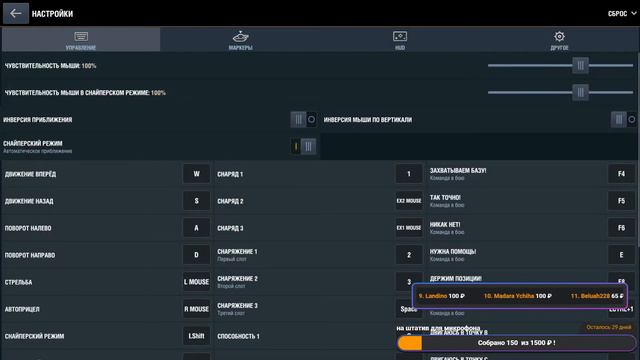The width and height of the screenshot is (640, 360).
Task: Change key 2 binding for Снаряжение 1
Action: point(409,255)
